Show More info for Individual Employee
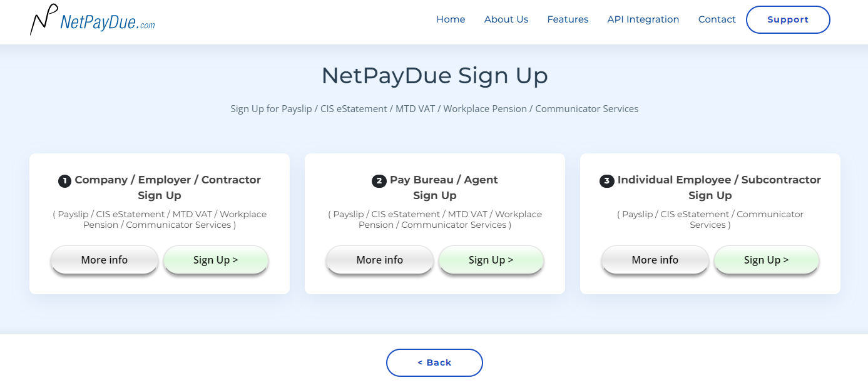 click(655, 260)
